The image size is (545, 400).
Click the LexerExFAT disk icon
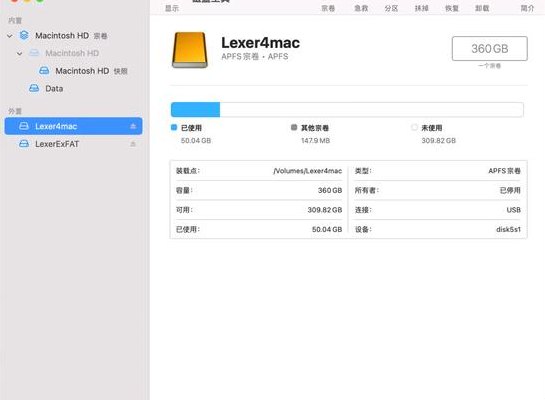point(24,144)
